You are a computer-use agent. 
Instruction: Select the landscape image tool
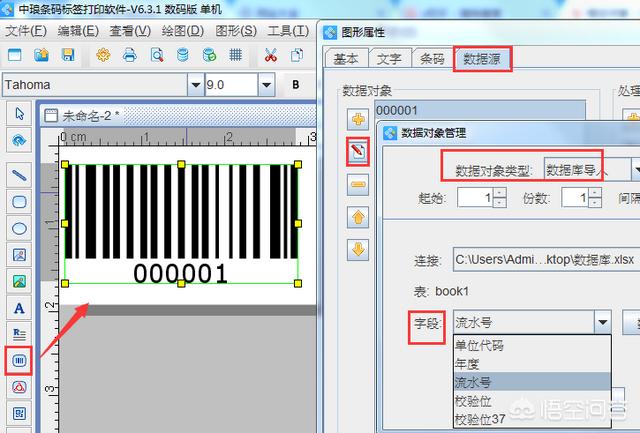[x=19, y=281]
